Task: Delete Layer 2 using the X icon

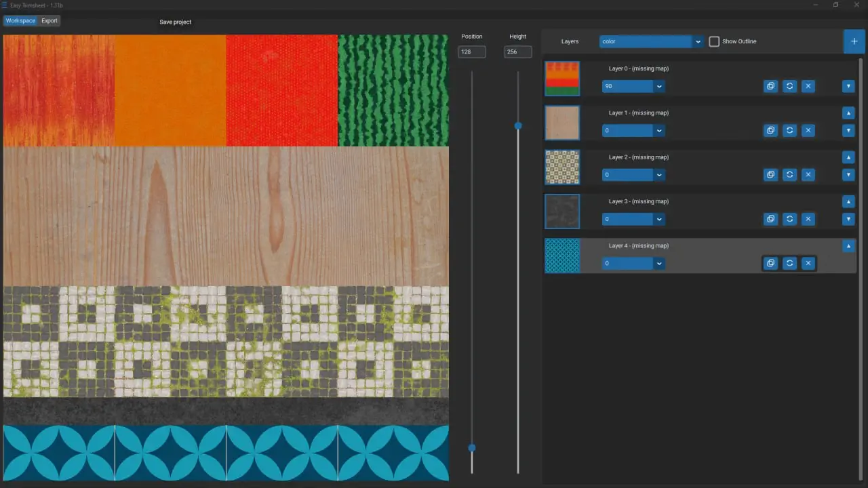Action: pyautogui.click(x=808, y=175)
